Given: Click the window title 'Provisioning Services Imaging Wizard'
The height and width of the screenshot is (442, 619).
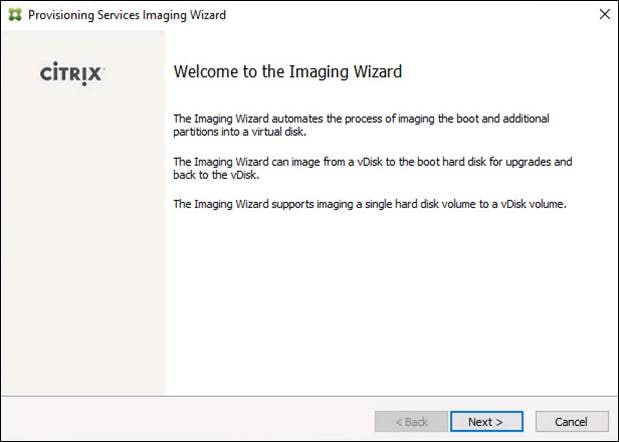Looking at the screenshot, I should [126, 15].
